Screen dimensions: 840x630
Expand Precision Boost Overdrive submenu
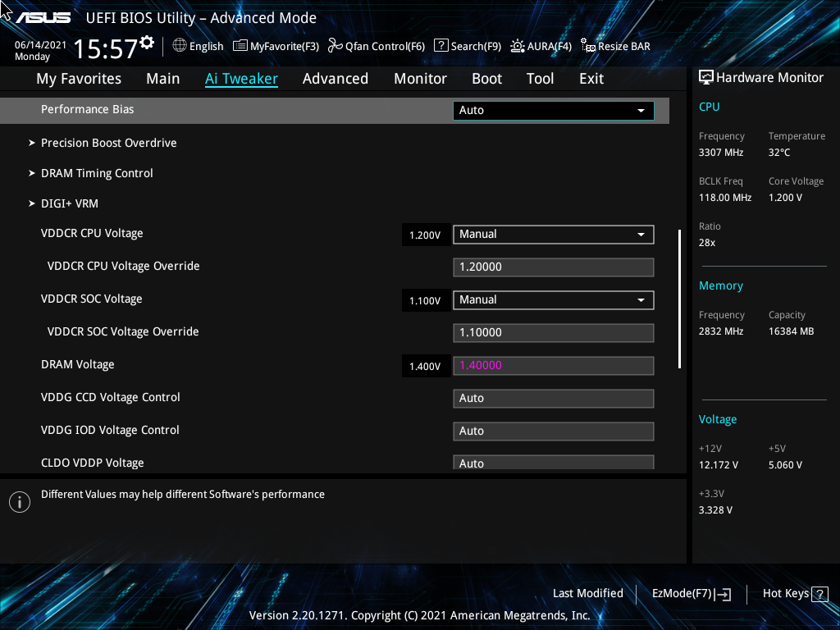click(x=109, y=143)
